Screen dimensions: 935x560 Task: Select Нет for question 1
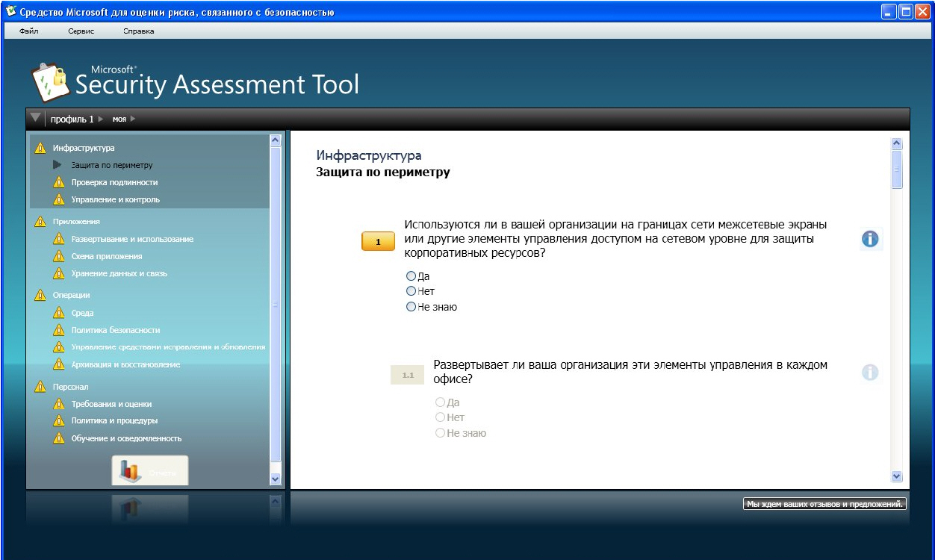(x=411, y=291)
